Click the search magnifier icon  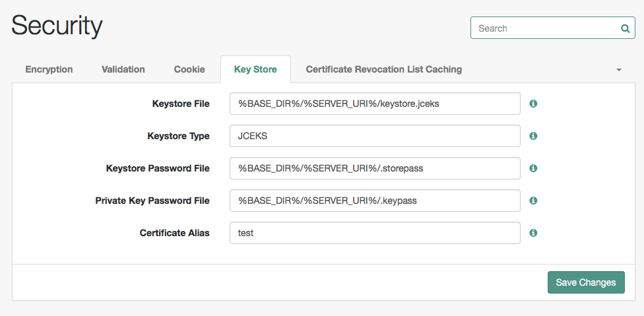click(625, 28)
